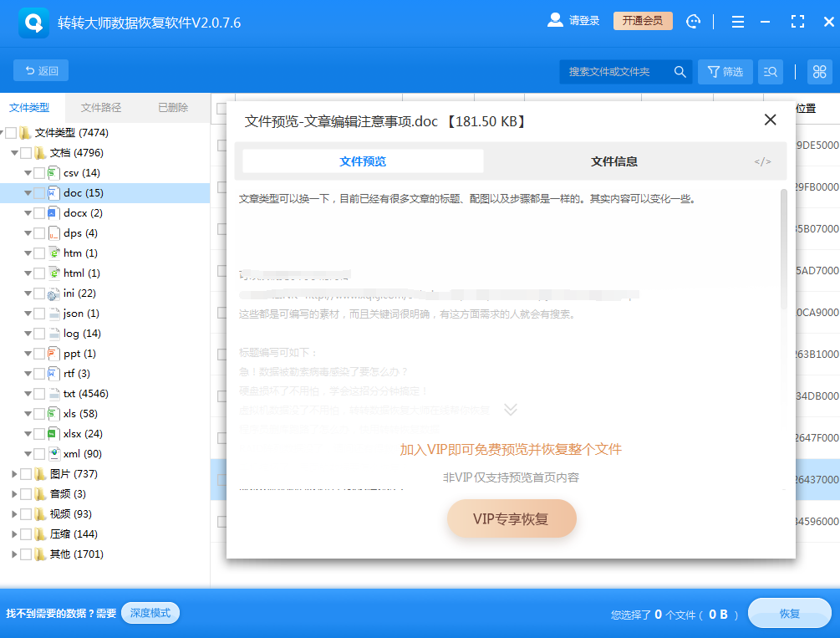Click the code view </> icon in preview dialog
Image resolution: width=840 pixels, height=638 pixels.
pos(761,161)
